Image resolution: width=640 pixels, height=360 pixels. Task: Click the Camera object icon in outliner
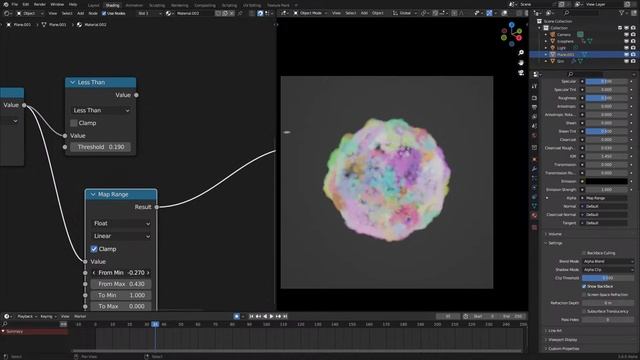(553, 35)
